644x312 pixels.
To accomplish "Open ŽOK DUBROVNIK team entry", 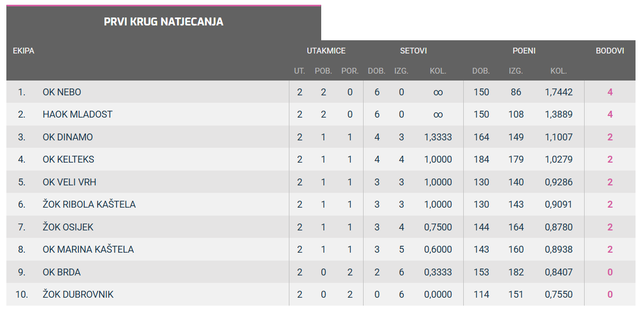I will [x=78, y=295].
